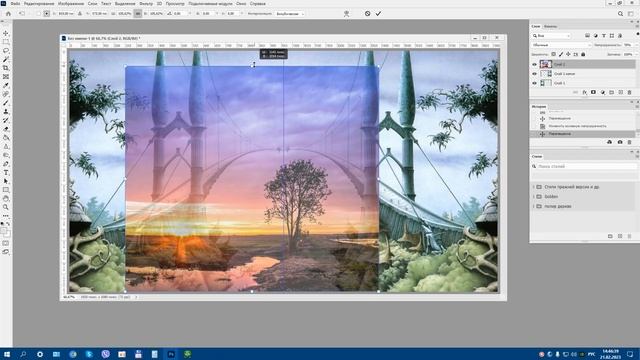Toggle lock position for layer
This screenshot has width=640, height=360.
[x=568, y=54]
